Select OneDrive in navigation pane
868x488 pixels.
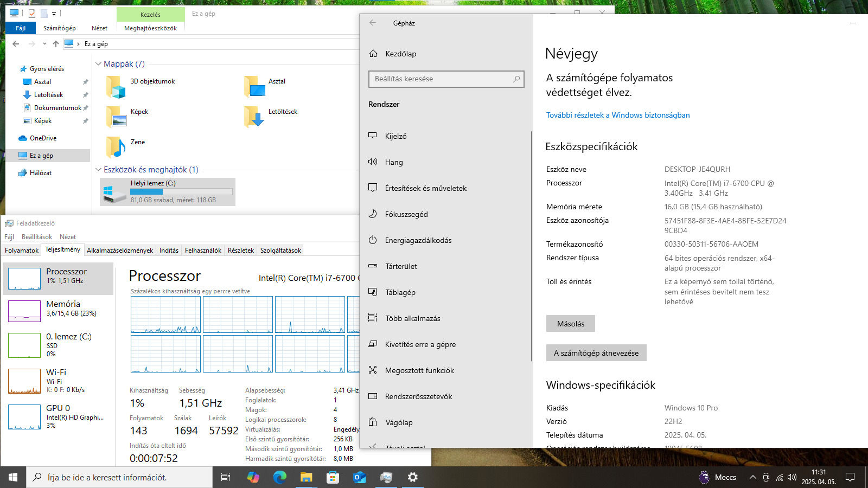[x=43, y=138]
